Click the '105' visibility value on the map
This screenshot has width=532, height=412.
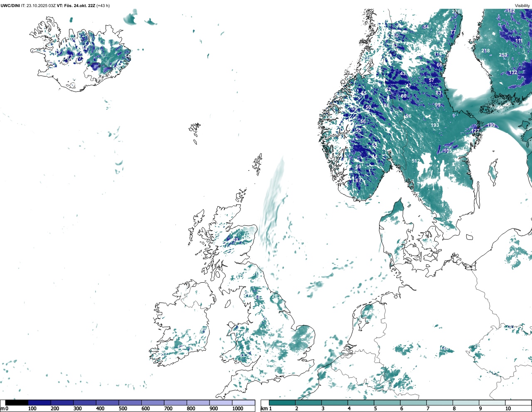tap(448, 151)
